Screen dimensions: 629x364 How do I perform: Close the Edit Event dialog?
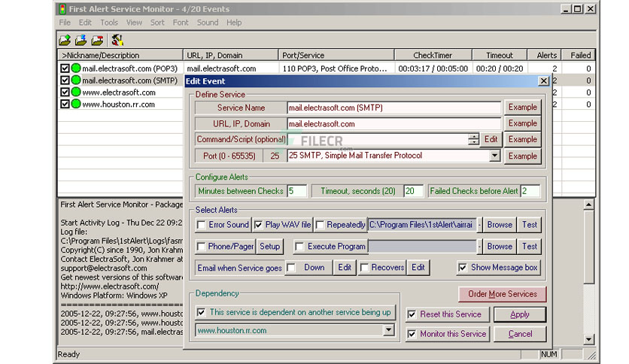pyautogui.click(x=543, y=81)
